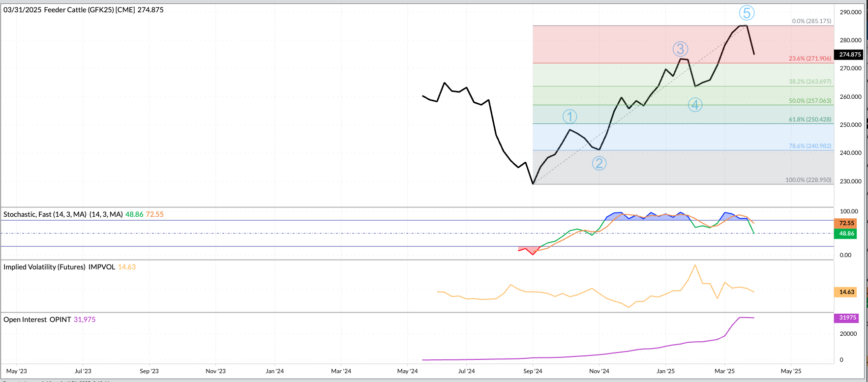This screenshot has height=382, width=868.
Task: Select the orange 72.55 stochastic value badge
Action: click(x=846, y=223)
